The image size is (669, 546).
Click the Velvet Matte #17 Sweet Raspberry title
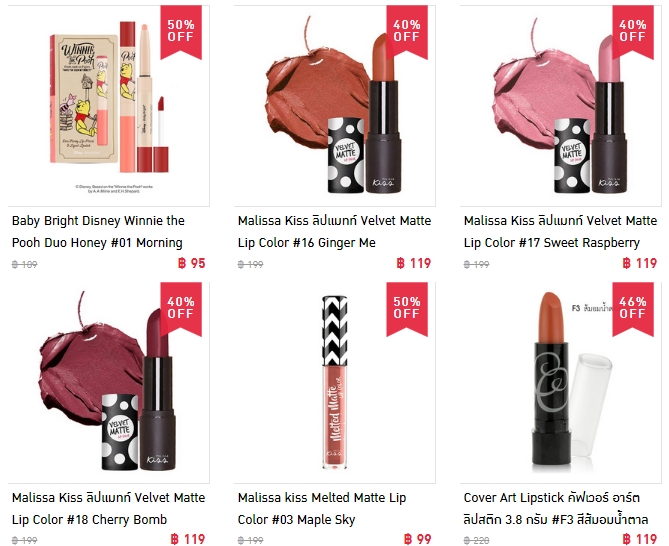click(560, 232)
